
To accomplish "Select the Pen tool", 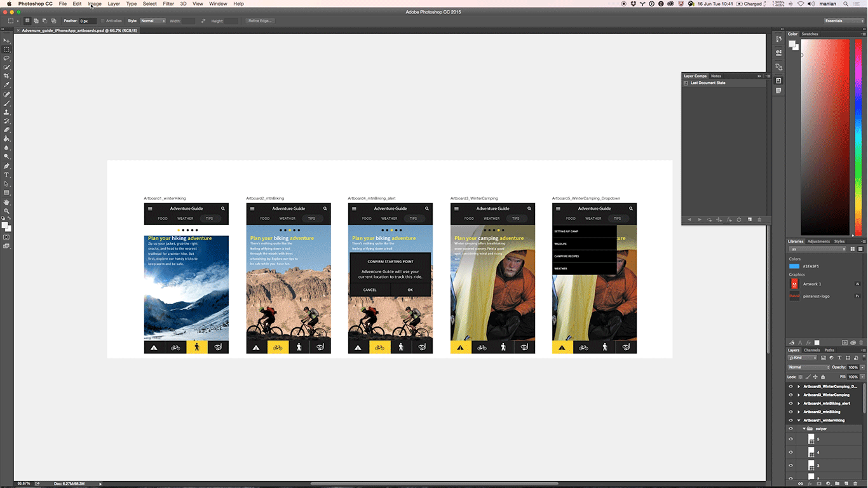I will tap(7, 166).
